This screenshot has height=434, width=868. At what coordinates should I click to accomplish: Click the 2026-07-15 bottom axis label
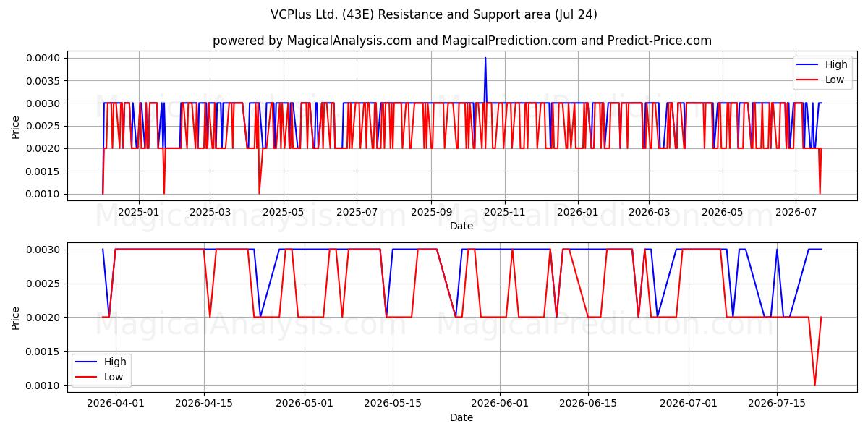click(x=777, y=404)
